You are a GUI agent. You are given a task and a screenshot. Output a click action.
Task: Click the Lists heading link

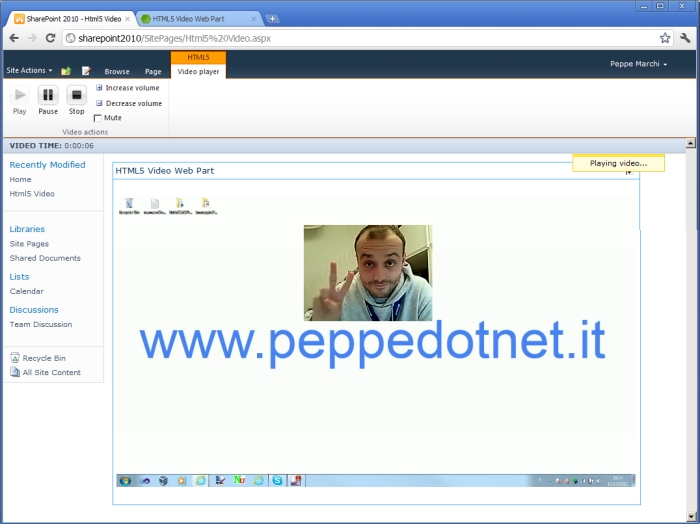19,277
